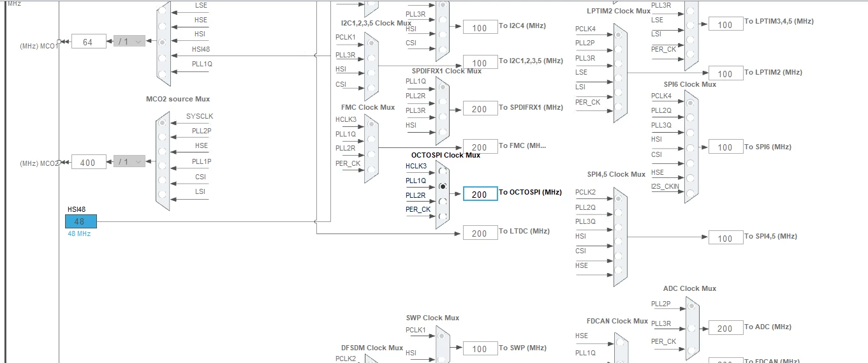Focus the To SWP frequency field
The width and height of the screenshot is (868, 363).
pos(480,348)
